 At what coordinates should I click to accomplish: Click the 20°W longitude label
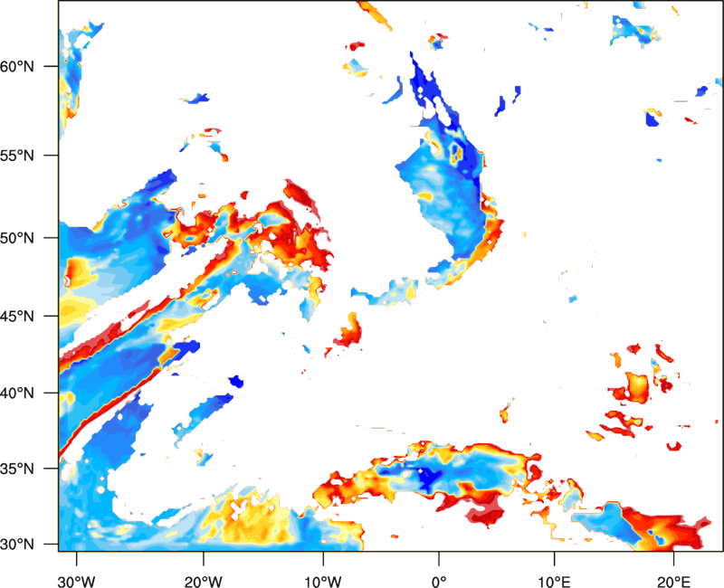click(204, 582)
